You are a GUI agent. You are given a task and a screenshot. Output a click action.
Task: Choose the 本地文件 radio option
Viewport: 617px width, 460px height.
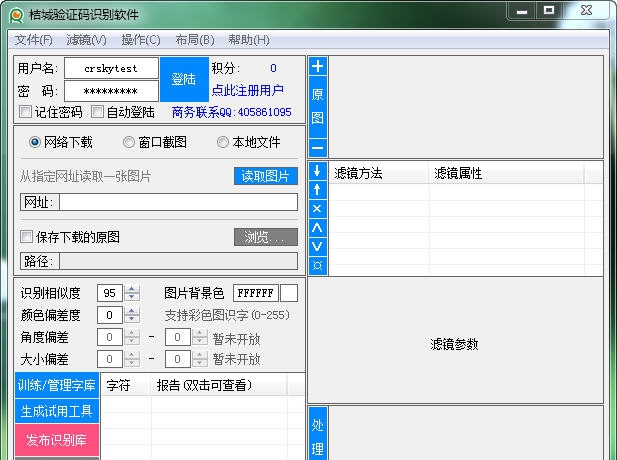tap(223, 142)
